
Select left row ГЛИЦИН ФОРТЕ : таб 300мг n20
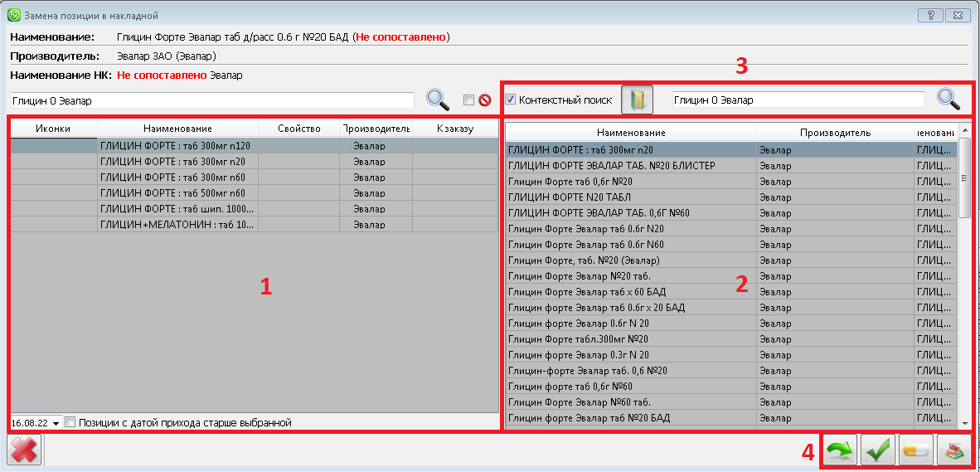(254, 162)
